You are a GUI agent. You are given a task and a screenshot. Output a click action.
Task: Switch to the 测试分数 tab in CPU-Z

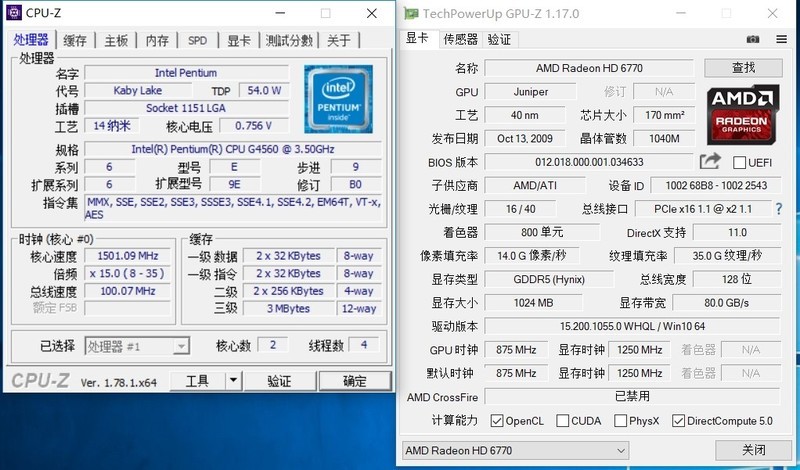click(289, 40)
